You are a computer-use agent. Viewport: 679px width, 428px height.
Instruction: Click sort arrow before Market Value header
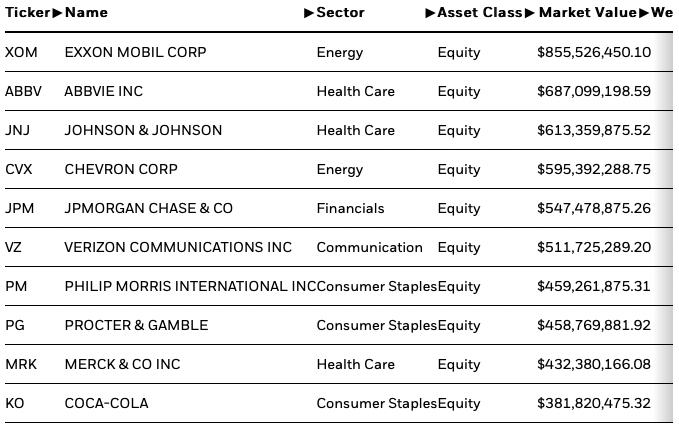(x=530, y=13)
